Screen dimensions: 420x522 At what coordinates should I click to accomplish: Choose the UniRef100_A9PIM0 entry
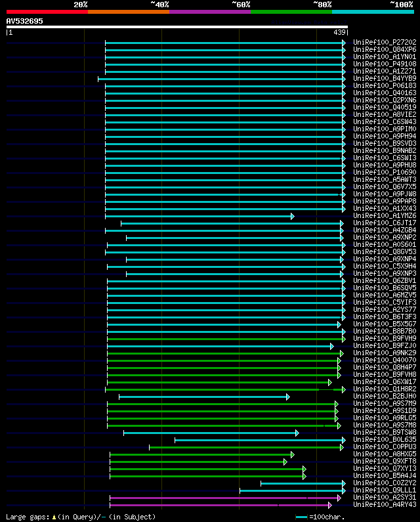click(385, 129)
